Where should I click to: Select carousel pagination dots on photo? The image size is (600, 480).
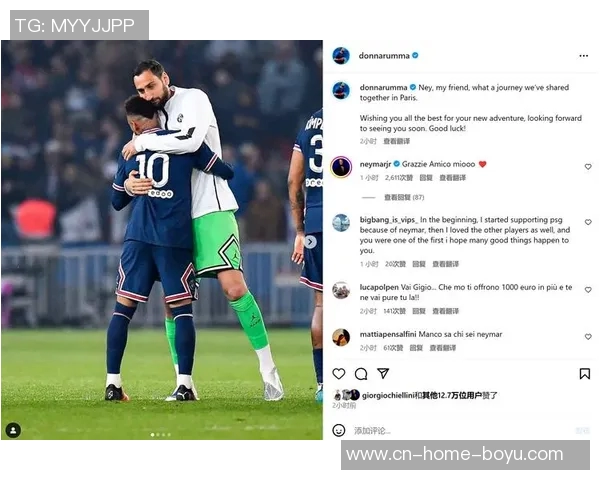coord(161,434)
